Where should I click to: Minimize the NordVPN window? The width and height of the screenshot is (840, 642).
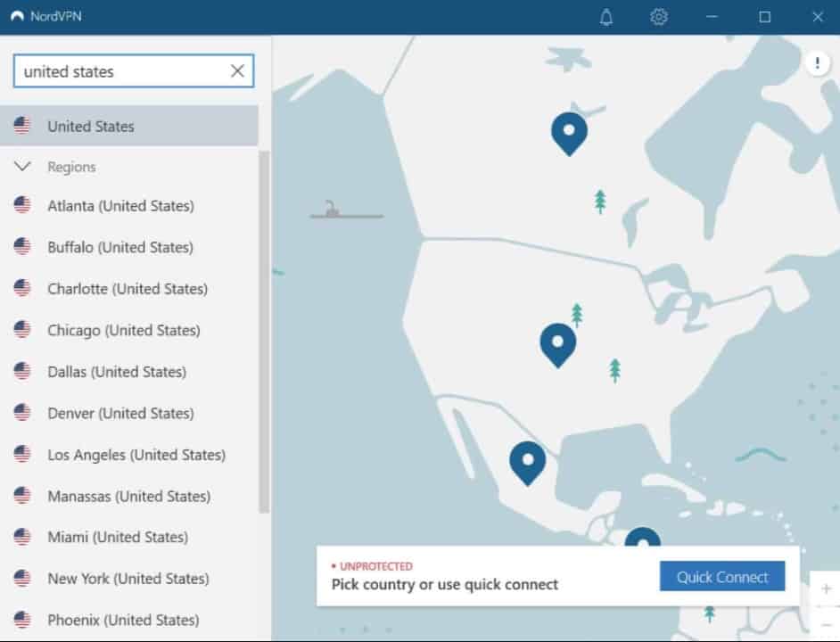712,17
